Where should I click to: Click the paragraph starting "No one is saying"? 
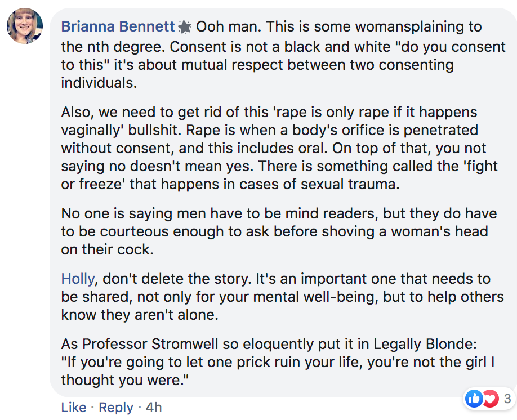click(279, 231)
